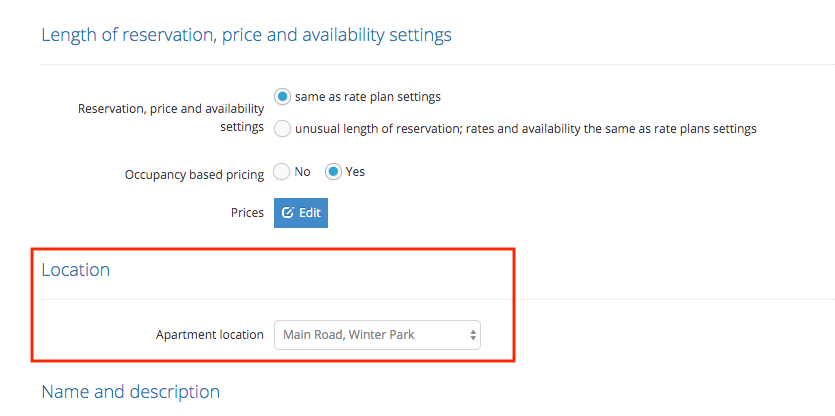The height and width of the screenshot is (416, 835).
Task: Click the "Location" section heading
Action: pos(76,270)
